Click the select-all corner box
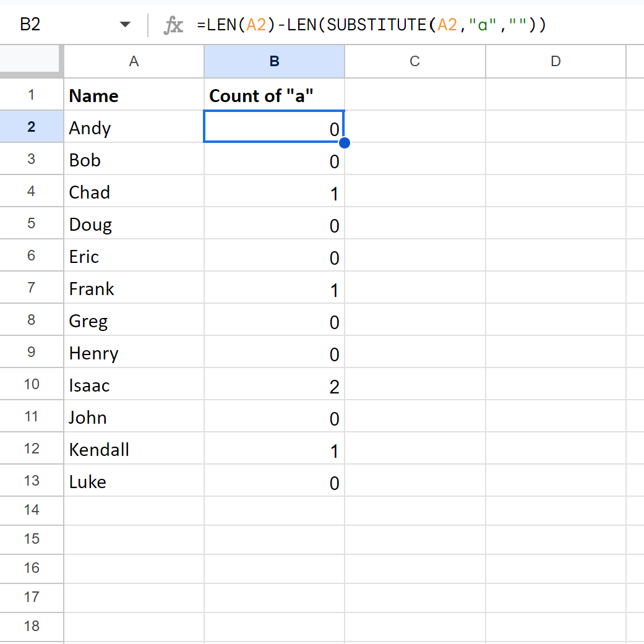 (x=31, y=61)
